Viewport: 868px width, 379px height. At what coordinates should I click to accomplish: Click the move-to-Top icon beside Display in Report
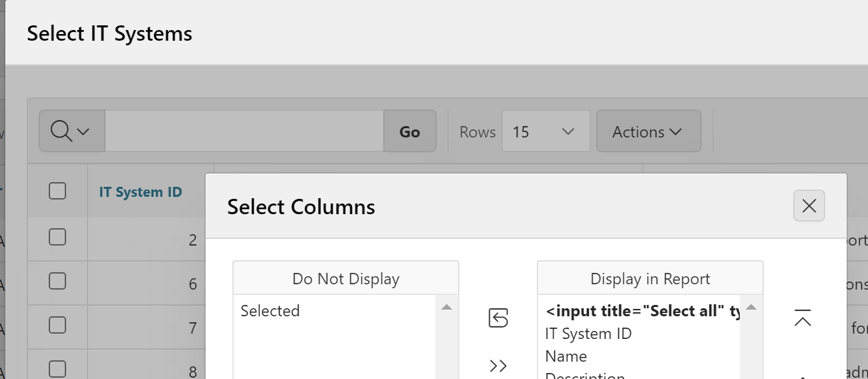pos(803,318)
